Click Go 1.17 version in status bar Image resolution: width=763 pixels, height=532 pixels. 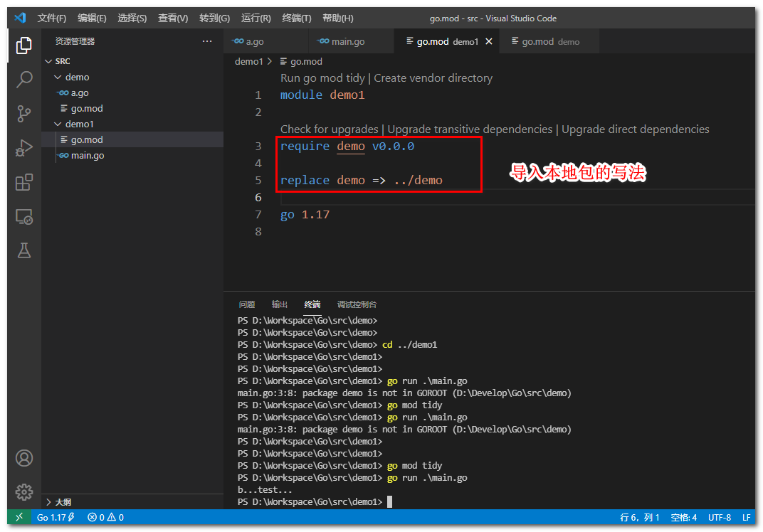pos(56,517)
